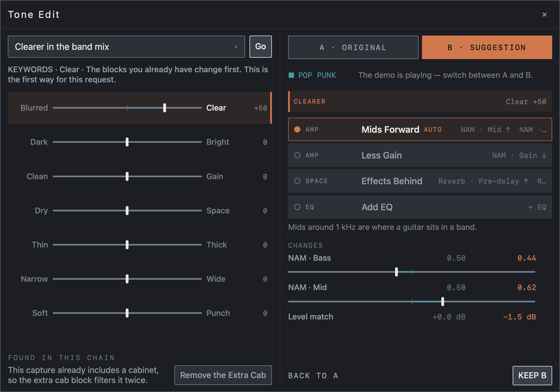Select the Effects Behind radio option
Screen dimensions: 560x392
pyautogui.click(x=297, y=181)
